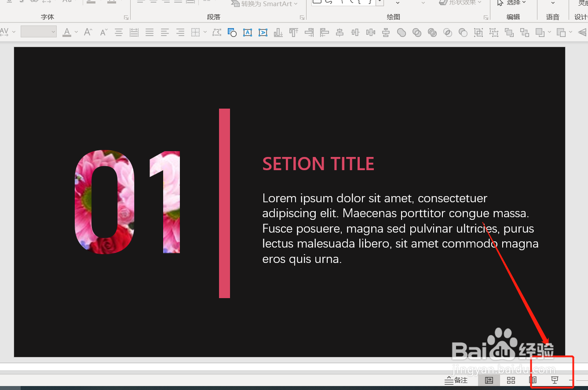The image size is (588, 390).
Task: Ungroup the selected objects
Action: click(494, 32)
